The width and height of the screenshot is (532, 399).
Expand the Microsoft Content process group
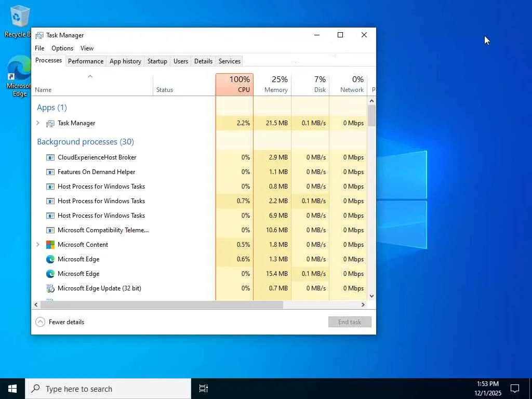(38, 245)
